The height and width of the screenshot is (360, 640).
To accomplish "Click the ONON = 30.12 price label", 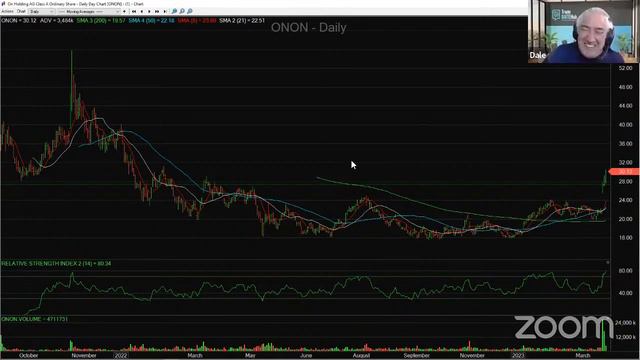I will pyautogui.click(x=19, y=20).
